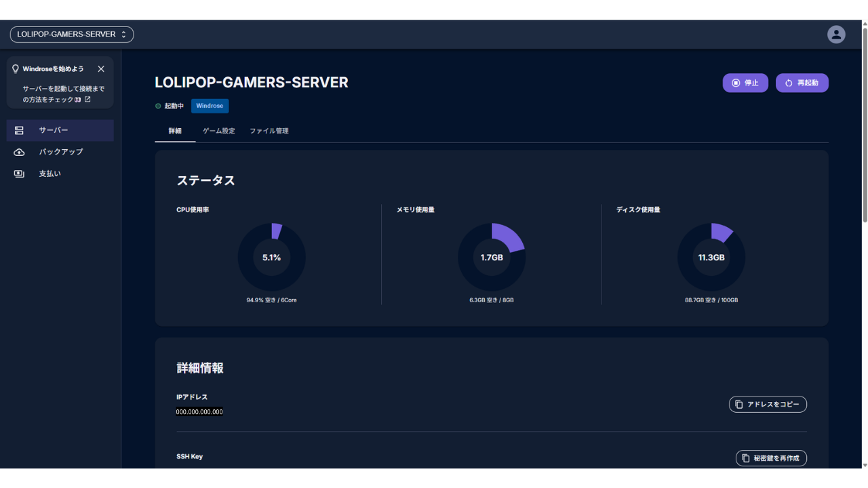Click the ステータス heading
Image resolution: width=868 pixels, height=488 pixels.
coord(206,180)
